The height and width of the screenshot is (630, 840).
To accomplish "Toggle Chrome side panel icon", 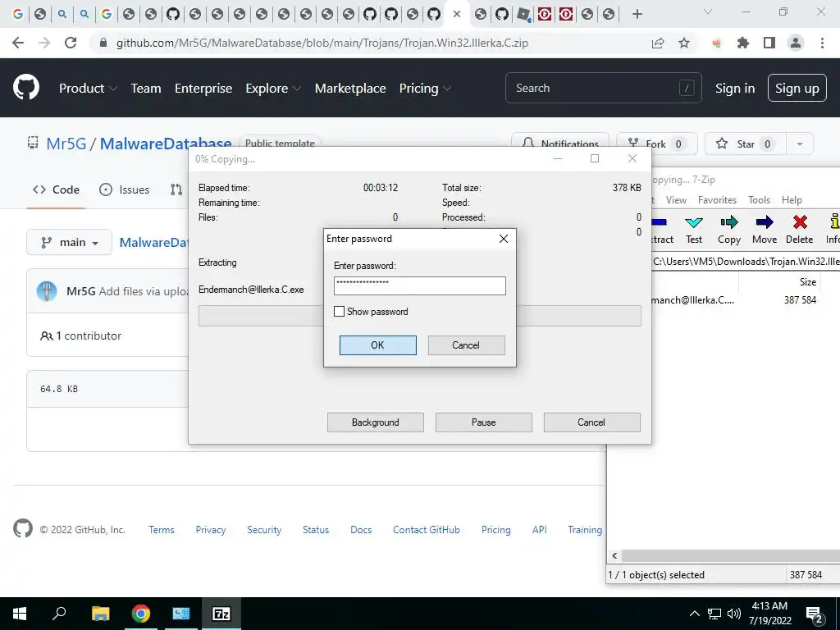I will coord(769,43).
